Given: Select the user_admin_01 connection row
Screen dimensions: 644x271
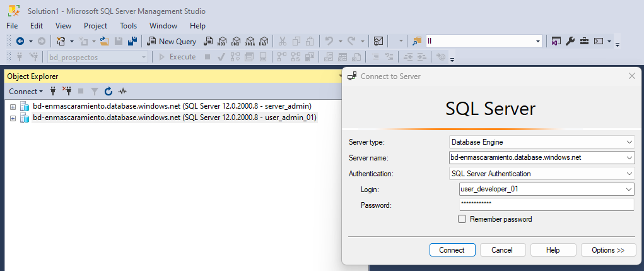Looking at the screenshot, I should coord(175,118).
